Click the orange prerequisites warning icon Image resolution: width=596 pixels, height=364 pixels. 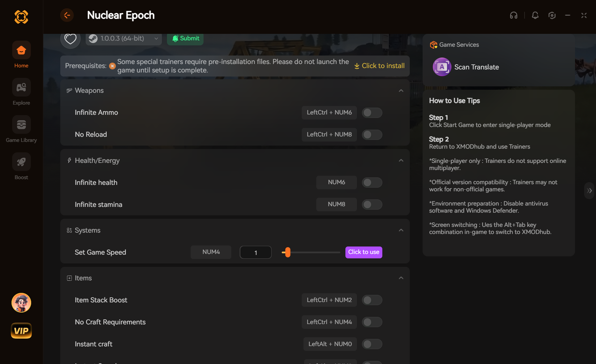tap(112, 66)
